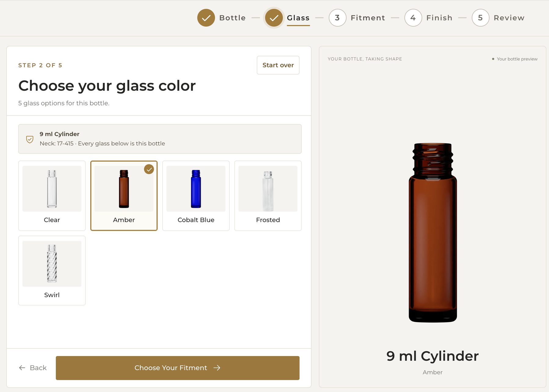Click the shield icon beside 9 ml Cylinder
Viewport: 549px width, 392px height.
(x=30, y=139)
